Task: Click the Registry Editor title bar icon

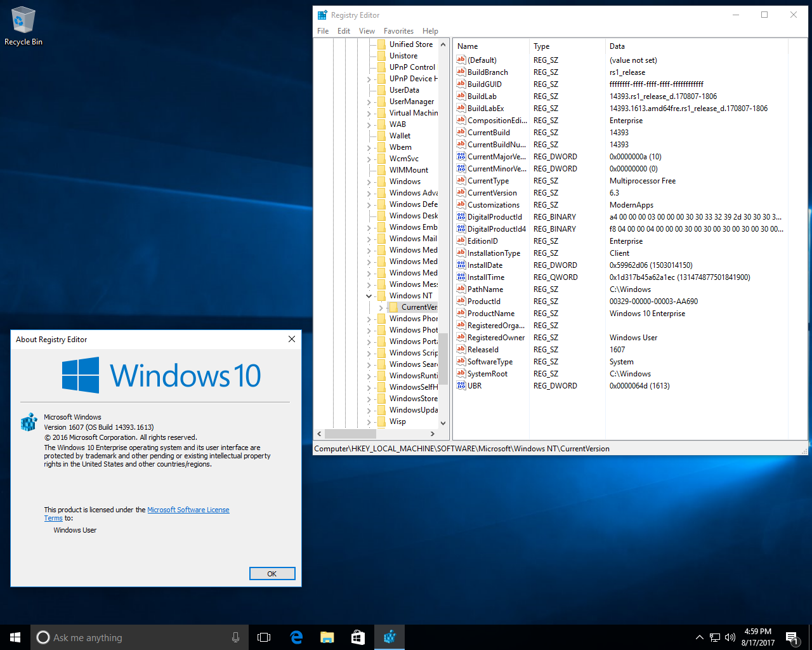Action: point(322,15)
